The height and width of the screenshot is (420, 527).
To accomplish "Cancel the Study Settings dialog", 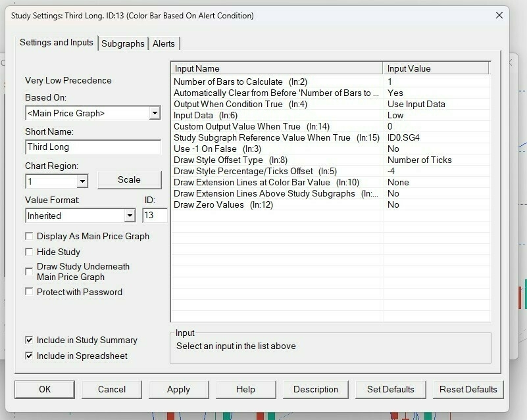I will 111,389.
